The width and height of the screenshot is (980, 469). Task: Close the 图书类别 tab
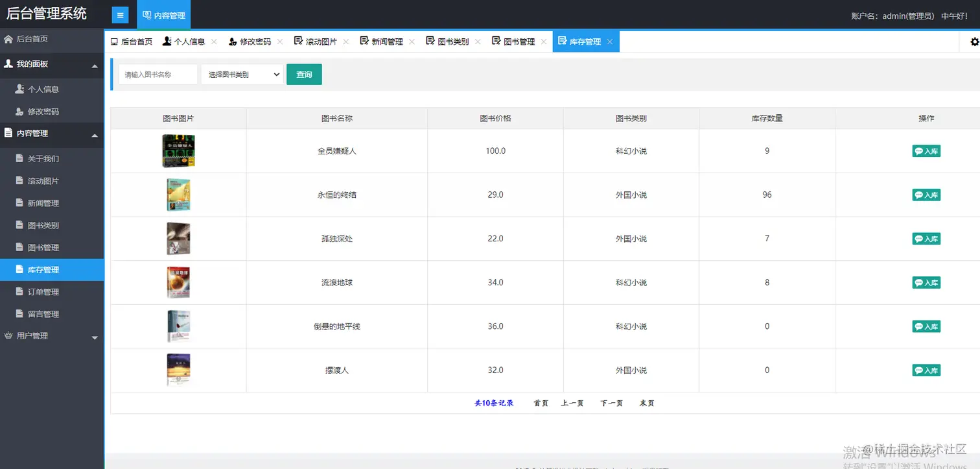478,42
